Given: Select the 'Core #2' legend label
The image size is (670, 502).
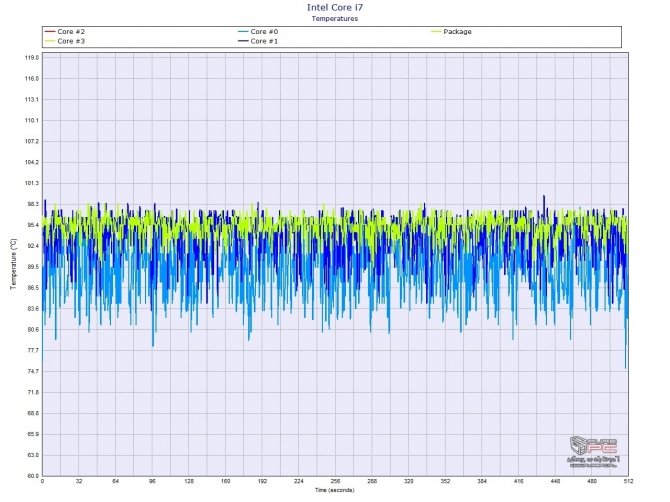Looking at the screenshot, I should tap(71, 32).
